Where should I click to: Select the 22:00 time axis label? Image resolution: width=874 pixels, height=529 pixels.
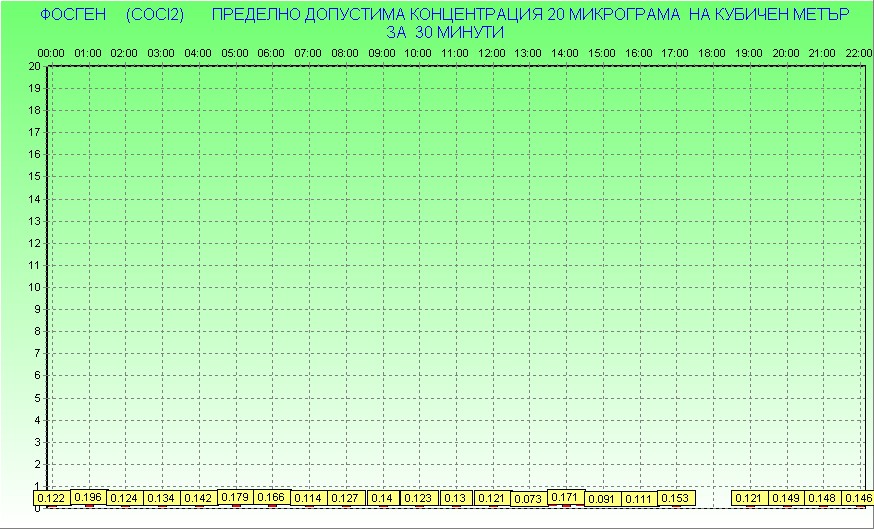[x=858, y=52]
